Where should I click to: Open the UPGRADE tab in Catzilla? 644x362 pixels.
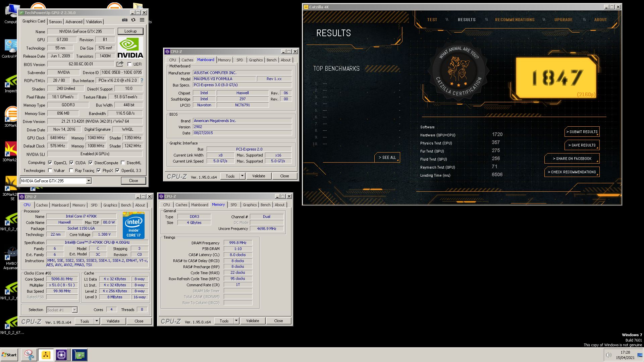point(563,20)
